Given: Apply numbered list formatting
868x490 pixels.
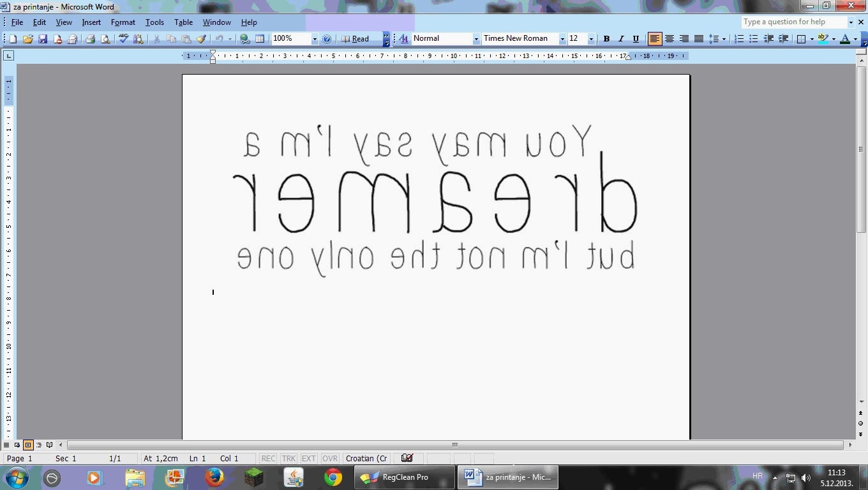Looking at the screenshot, I should pos(739,39).
